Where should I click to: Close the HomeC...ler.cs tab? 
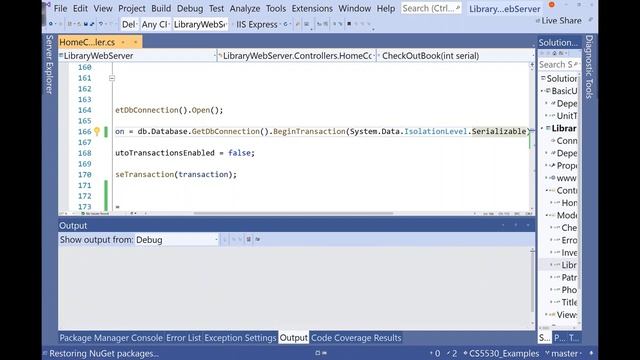[136, 42]
